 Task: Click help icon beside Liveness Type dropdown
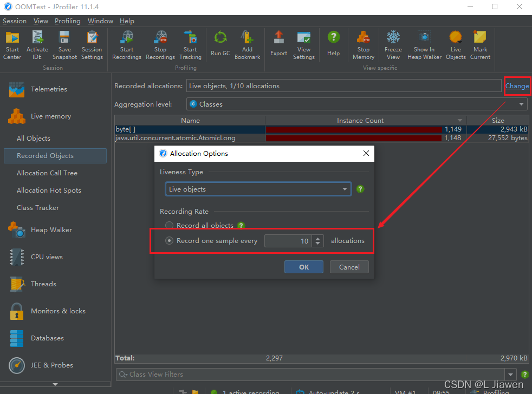tap(360, 189)
